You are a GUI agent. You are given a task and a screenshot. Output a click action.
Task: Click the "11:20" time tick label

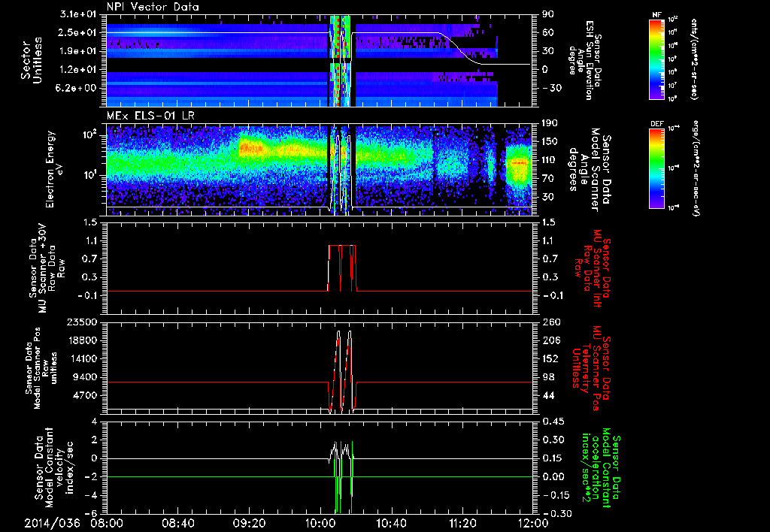pos(462,523)
